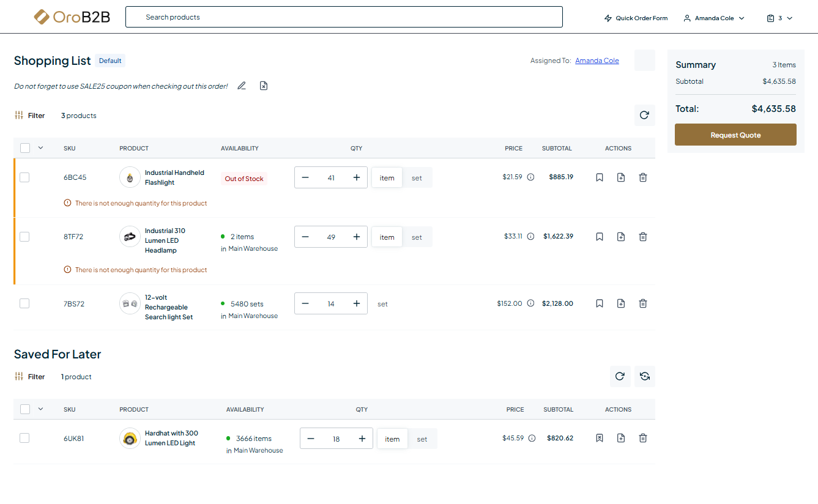Increase the headlamp quantity with plus
This screenshot has width=818, height=504.
(357, 237)
